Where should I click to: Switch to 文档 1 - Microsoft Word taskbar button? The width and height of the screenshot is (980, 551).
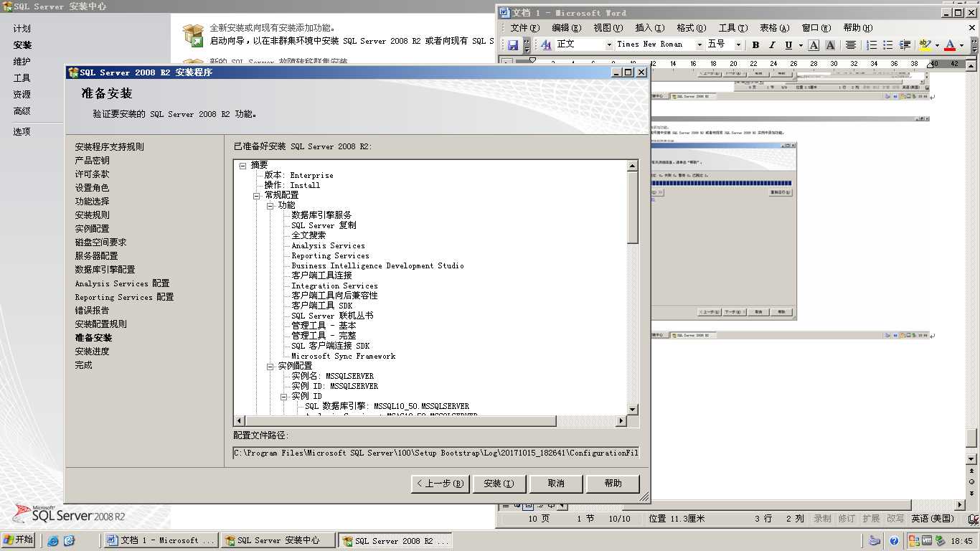point(162,541)
